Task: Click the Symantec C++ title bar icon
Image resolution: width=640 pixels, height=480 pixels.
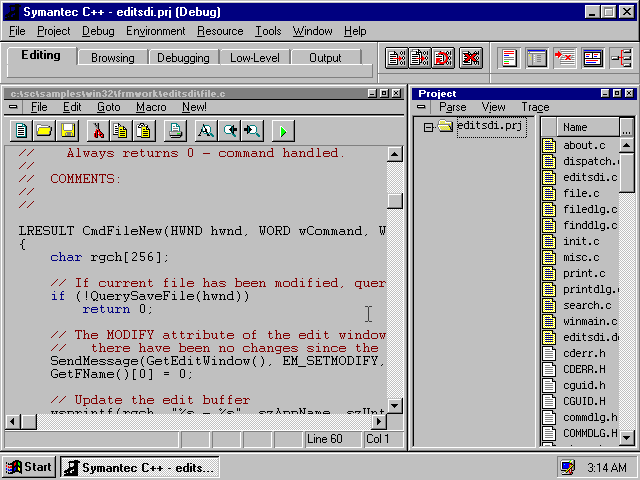Action: [x=12, y=11]
